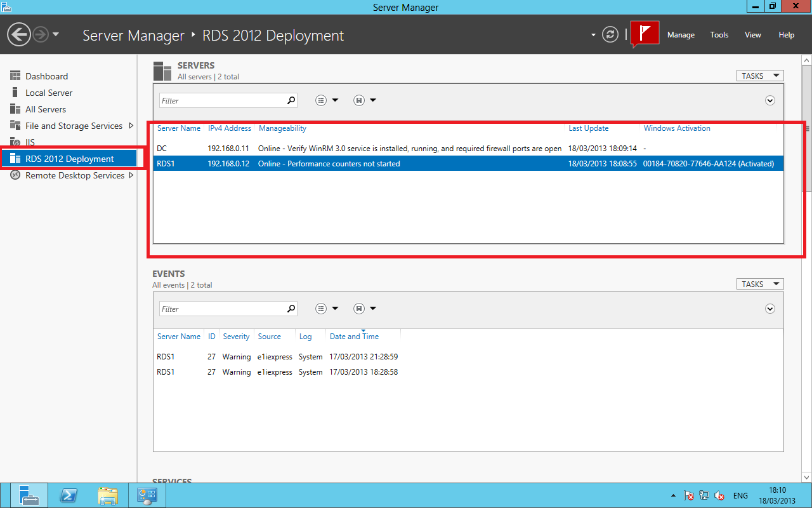Open File Explorer from taskbar

pos(108,495)
